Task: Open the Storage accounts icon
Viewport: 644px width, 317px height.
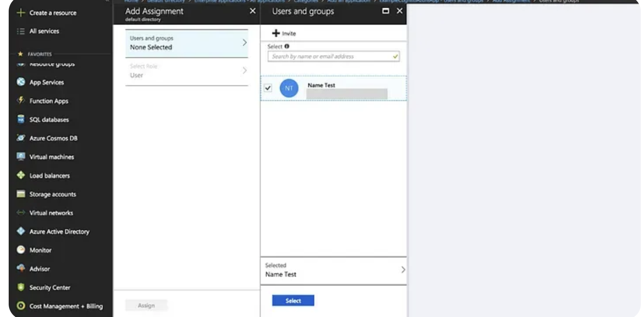Action: [x=21, y=194]
